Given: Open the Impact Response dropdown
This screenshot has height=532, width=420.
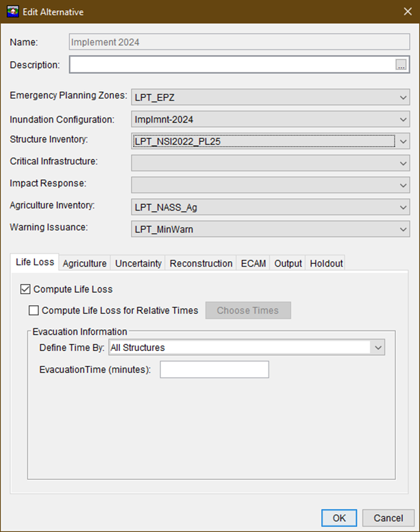Looking at the screenshot, I should [x=271, y=185].
